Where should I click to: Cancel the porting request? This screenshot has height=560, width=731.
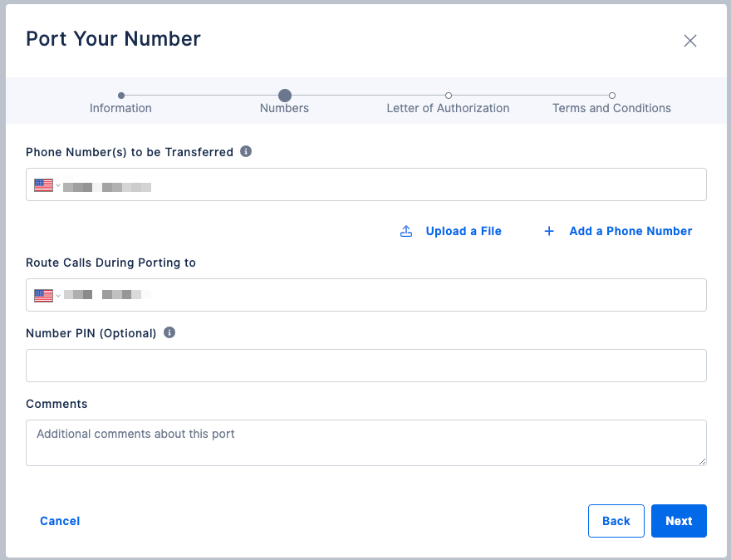click(x=60, y=521)
